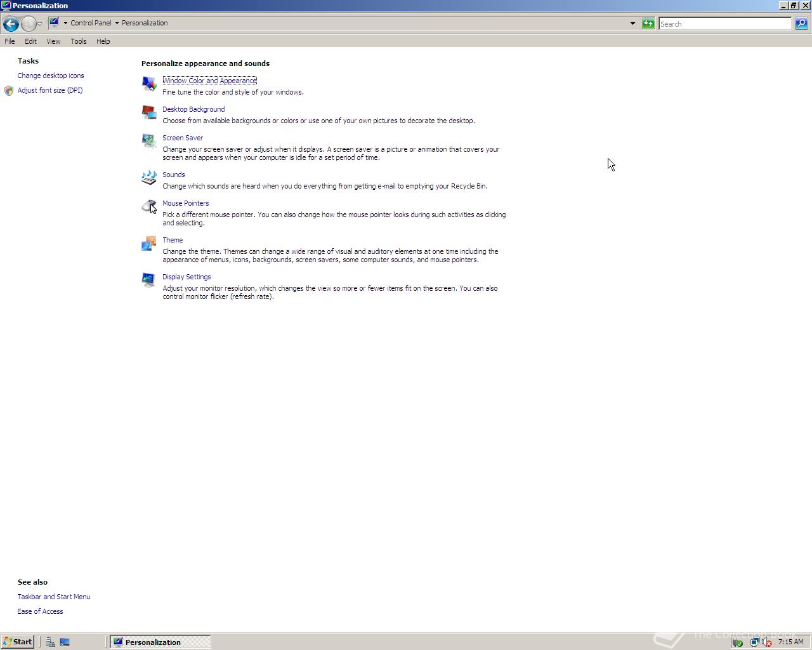This screenshot has width=812, height=650.
Task: Open the Theme link
Action: (173, 240)
